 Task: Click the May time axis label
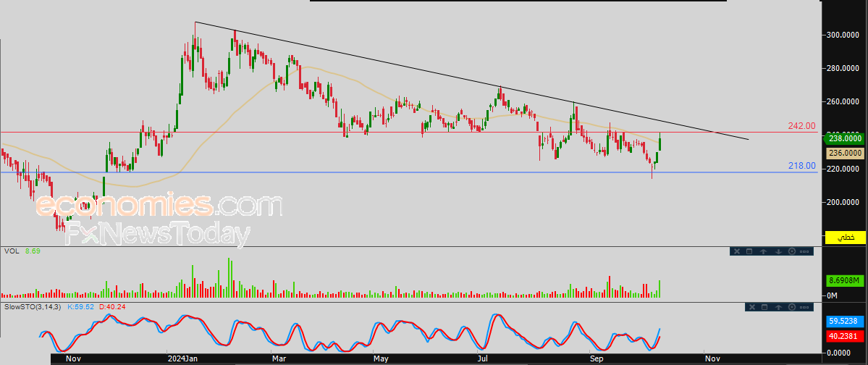tap(382, 359)
